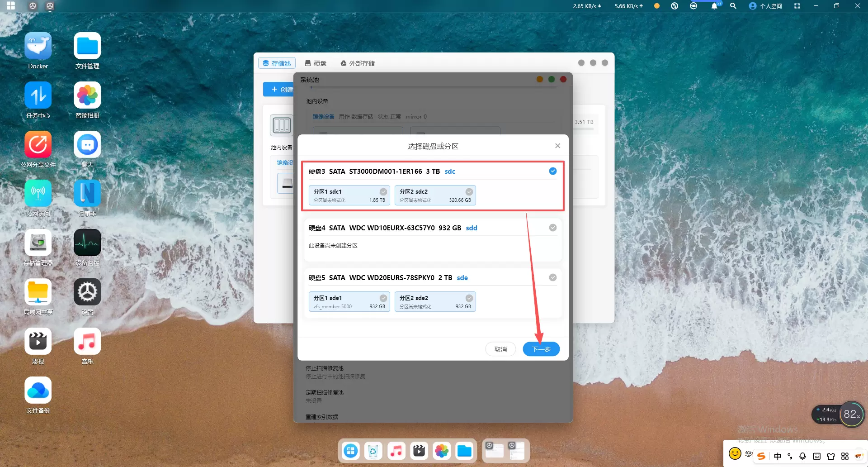Select 硬盘5 WDC WD20EURS disk checkbox
The height and width of the screenshot is (467, 868).
[x=552, y=277]
